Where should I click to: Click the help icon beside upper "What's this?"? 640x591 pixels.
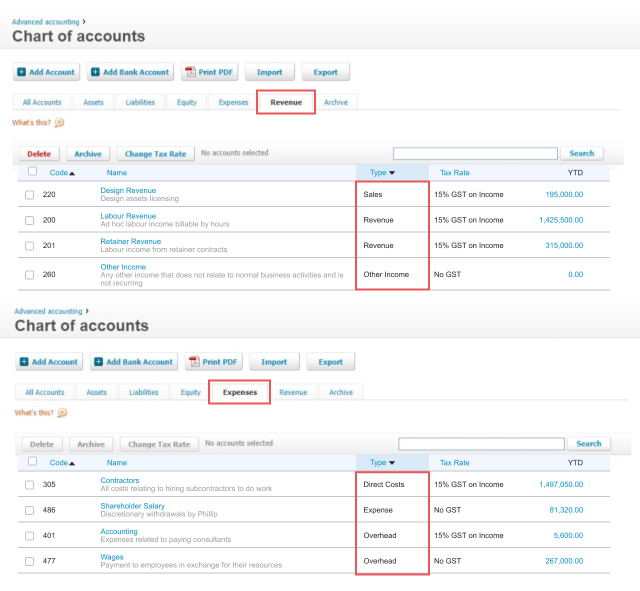(x=59, y=123)
